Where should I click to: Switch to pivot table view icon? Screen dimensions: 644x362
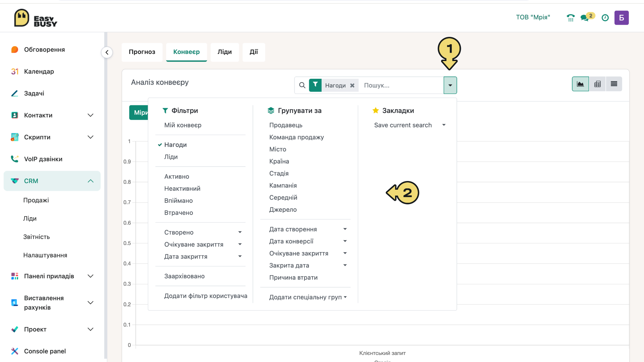(597, 84)
